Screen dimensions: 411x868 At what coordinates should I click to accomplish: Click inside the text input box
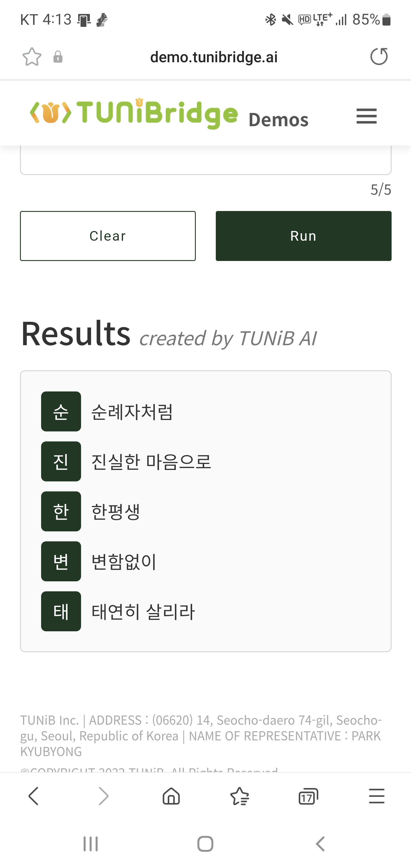(206, 160)
